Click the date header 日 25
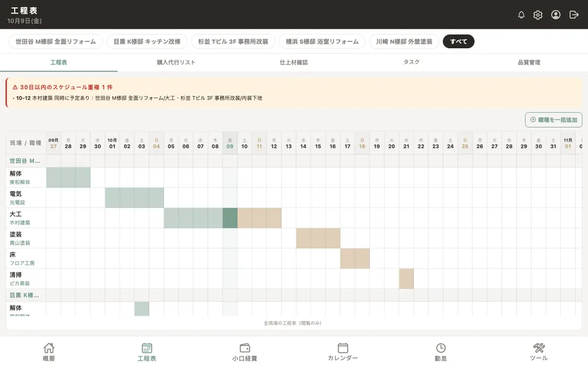This screenshot has height=368, width=588. pyautogui.click(x=465, y=143)
